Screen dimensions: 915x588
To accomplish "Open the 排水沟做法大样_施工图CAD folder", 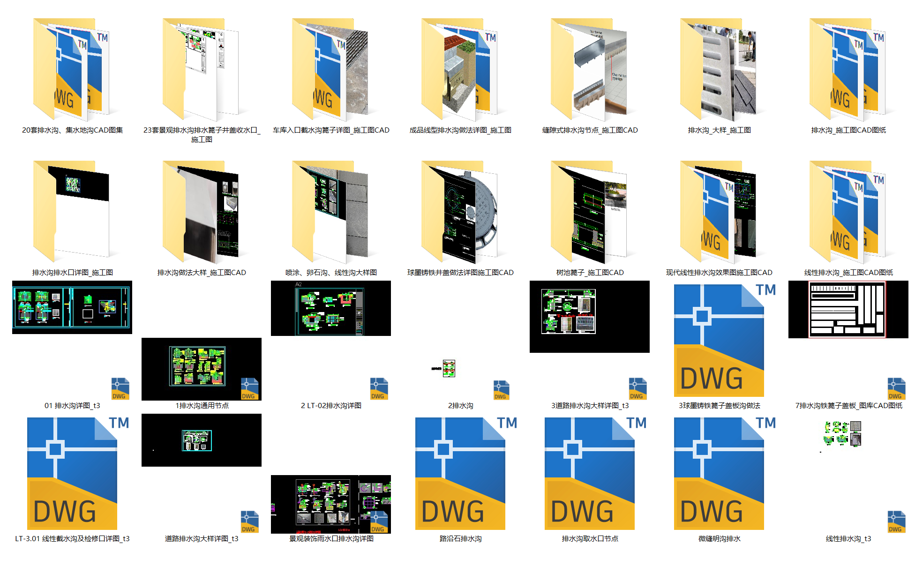I will tap(202, 212).
